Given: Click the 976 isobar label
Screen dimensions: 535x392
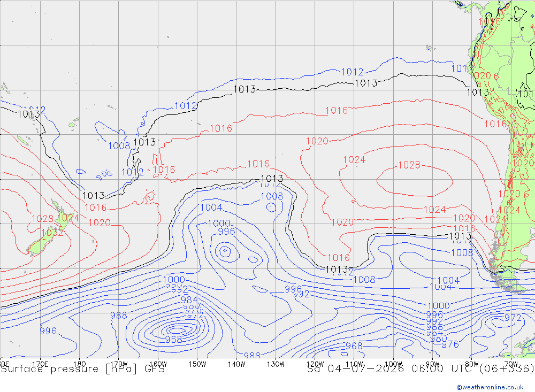Looking at the screenshot, I should [450, 344].
